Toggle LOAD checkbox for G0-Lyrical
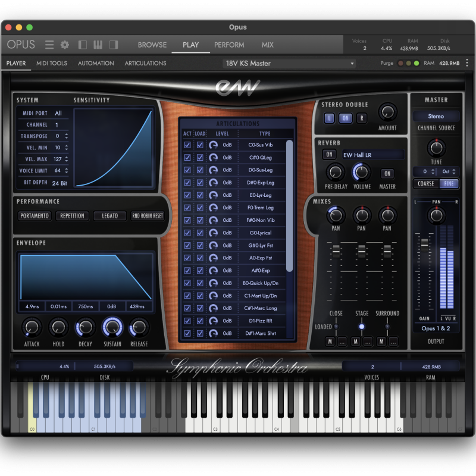 pyautogui.click(x=200, y=233)
